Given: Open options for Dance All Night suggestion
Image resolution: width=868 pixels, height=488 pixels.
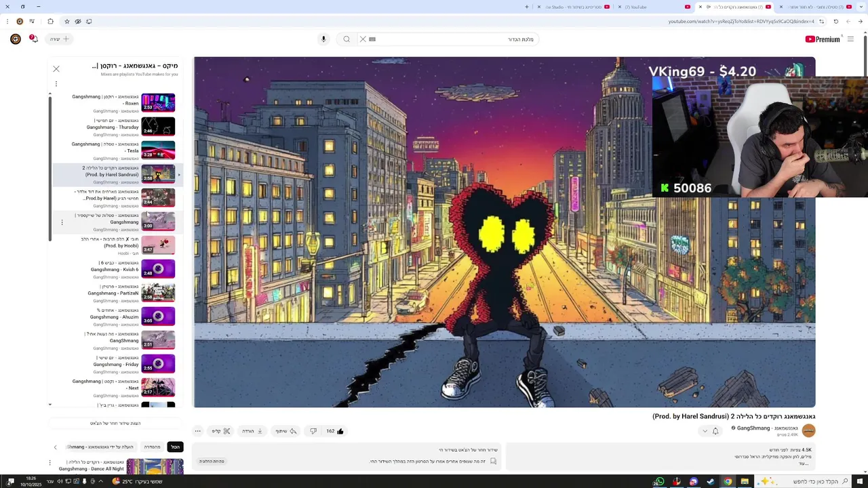Looking at the screenshot, I should tap(50, 463).
